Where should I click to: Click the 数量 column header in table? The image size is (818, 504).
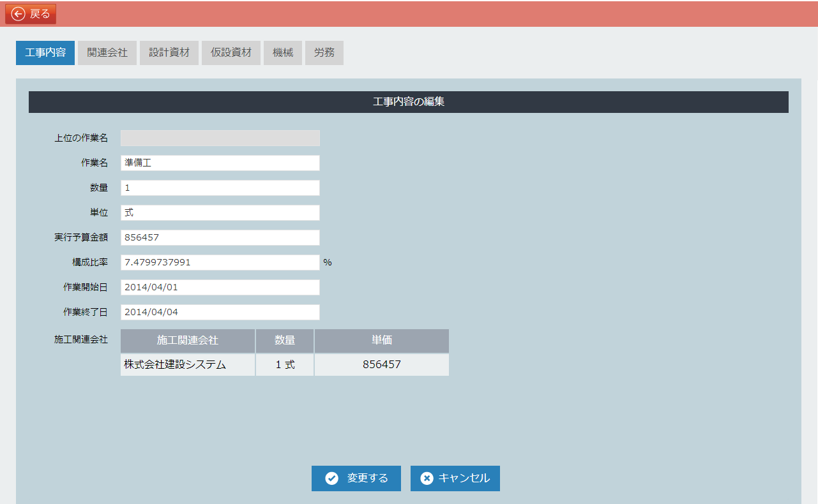click(x=285, y=341)
